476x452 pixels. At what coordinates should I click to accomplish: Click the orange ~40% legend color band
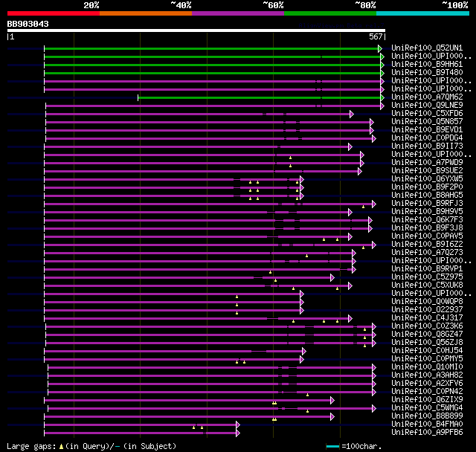pyautogui.click(x=146, y=13)
